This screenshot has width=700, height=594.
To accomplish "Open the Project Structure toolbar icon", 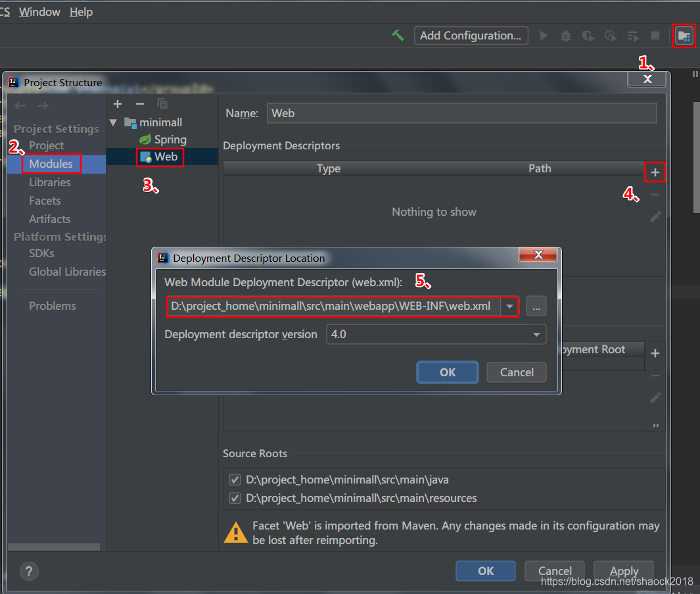I will [684, 36].
